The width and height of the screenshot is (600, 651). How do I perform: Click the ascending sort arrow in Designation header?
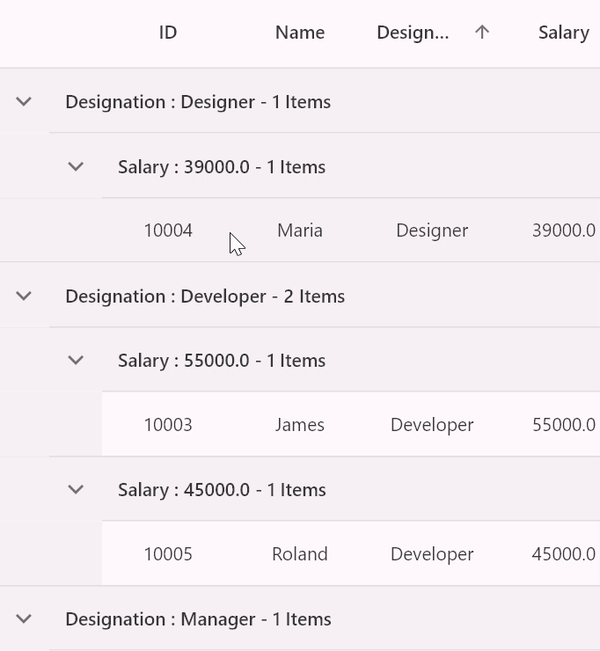pyautogui.click(x=482, y=32)
